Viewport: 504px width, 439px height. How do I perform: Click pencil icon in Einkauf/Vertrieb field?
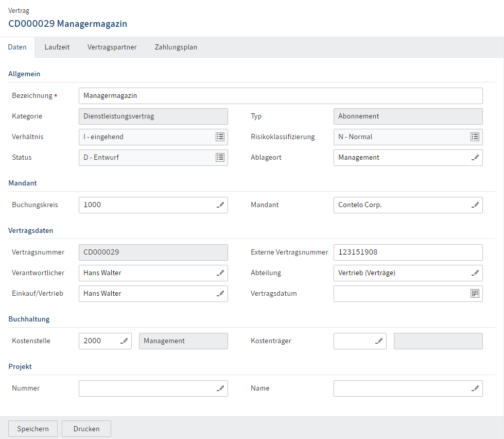[220, 294]
